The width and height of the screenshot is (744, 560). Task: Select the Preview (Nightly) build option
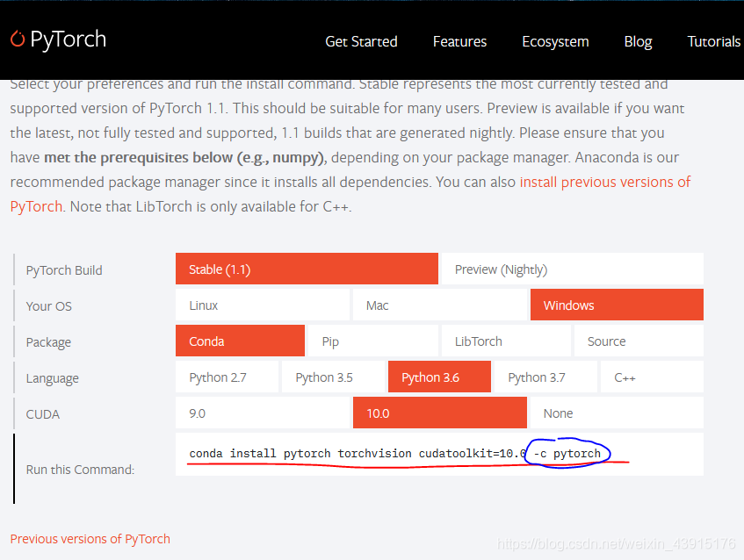click(x=572, y=269)
